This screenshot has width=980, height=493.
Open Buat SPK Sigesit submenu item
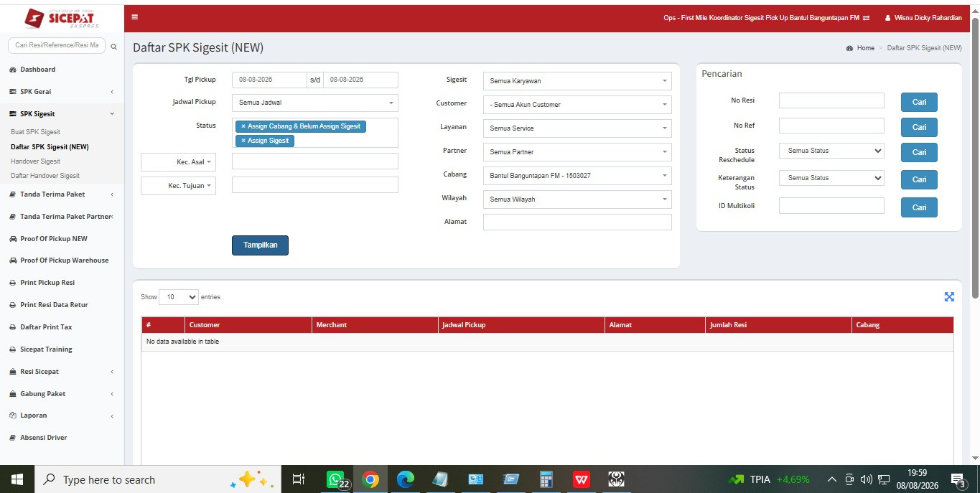pyautogui.click(x=35, y=132)
